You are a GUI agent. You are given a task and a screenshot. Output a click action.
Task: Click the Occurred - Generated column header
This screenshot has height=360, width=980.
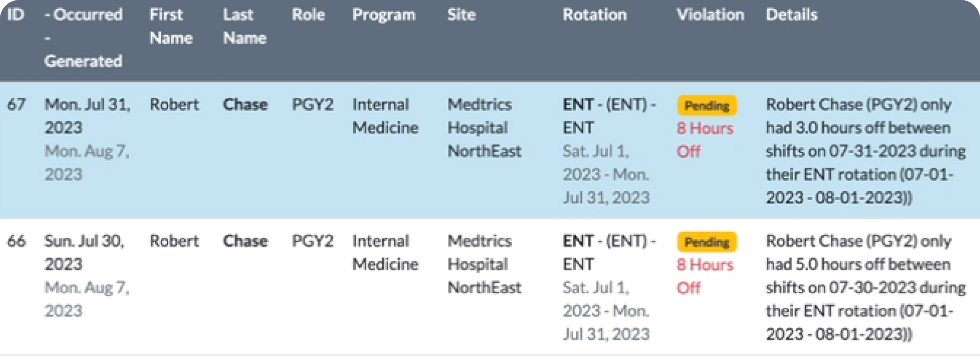(83, 38)
